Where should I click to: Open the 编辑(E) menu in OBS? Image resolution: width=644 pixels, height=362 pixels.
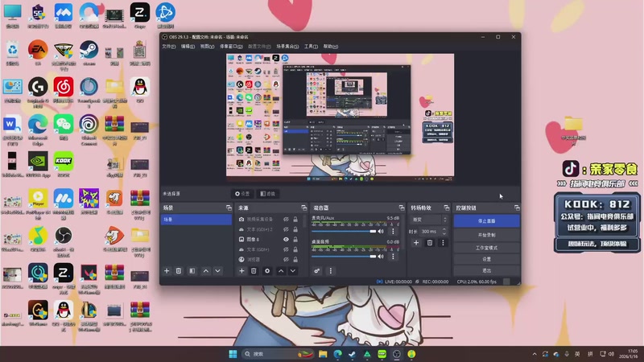point(188,47)
